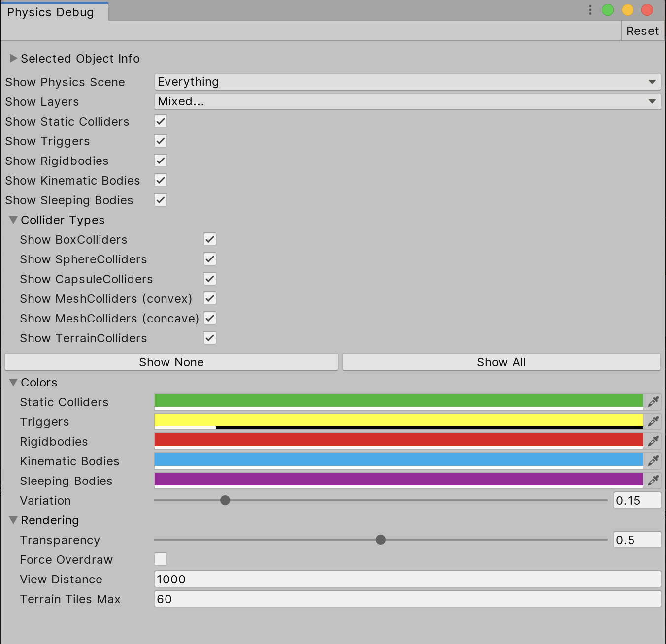666x644 pixels.
Task: Open the Show Physics Scene dropdown
Action: tap(407, 82)
